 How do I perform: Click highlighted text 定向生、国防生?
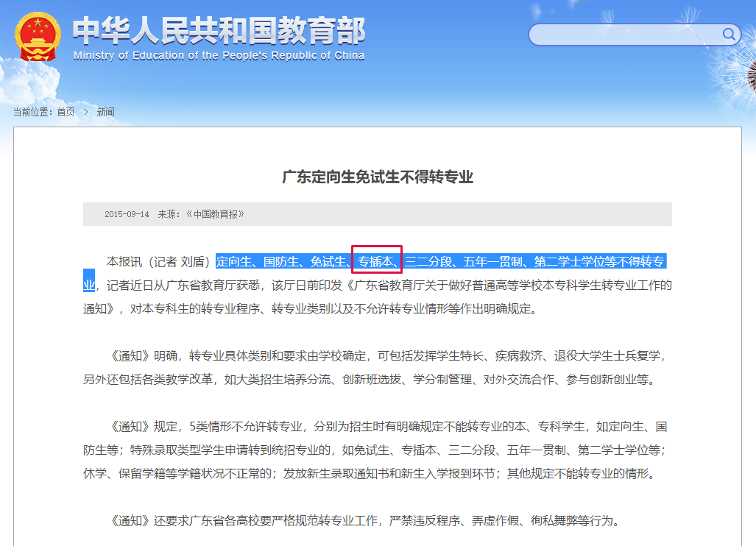coord(258,262)
